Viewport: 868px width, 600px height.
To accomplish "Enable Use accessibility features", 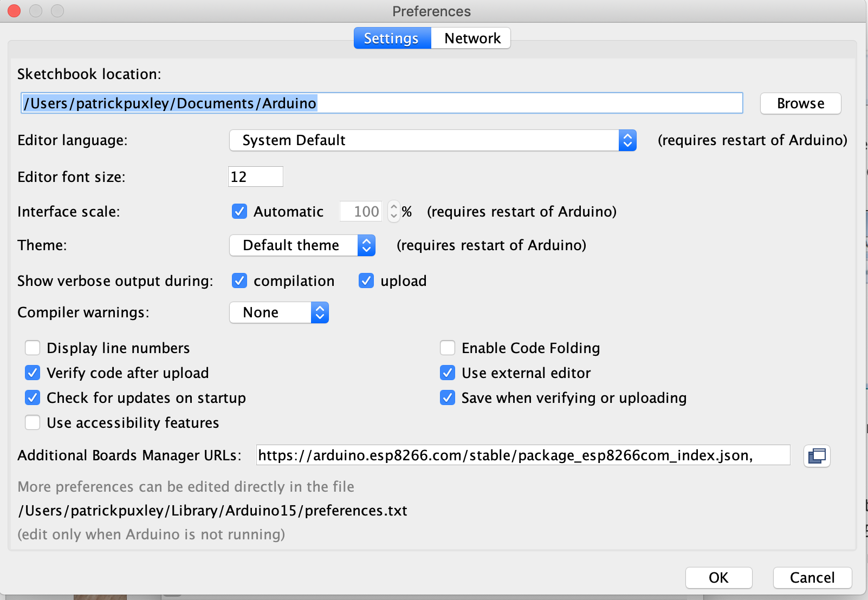I will pos(33,422).
